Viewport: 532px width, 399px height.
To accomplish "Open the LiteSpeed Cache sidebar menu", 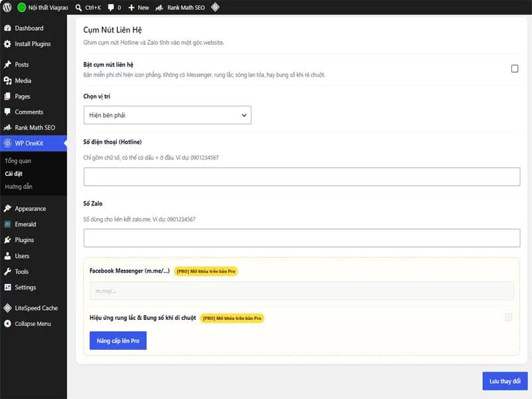I will click(x=33, y=308).
